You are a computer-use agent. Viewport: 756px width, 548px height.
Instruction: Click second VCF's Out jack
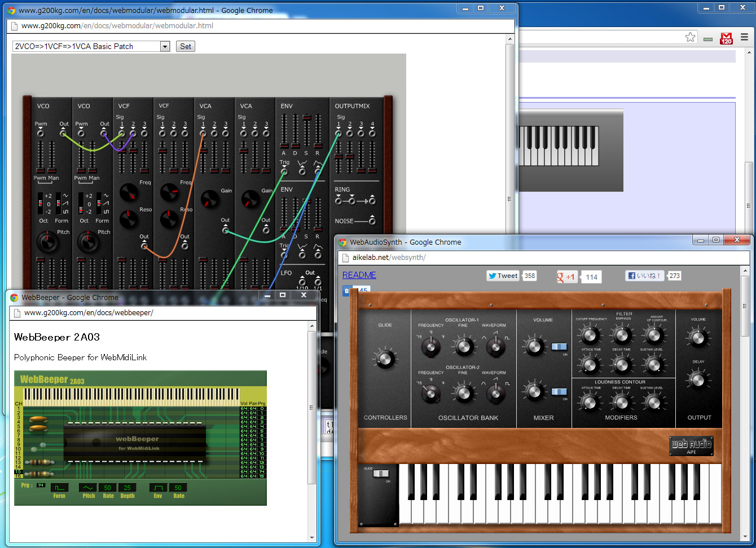click(184, 246)
